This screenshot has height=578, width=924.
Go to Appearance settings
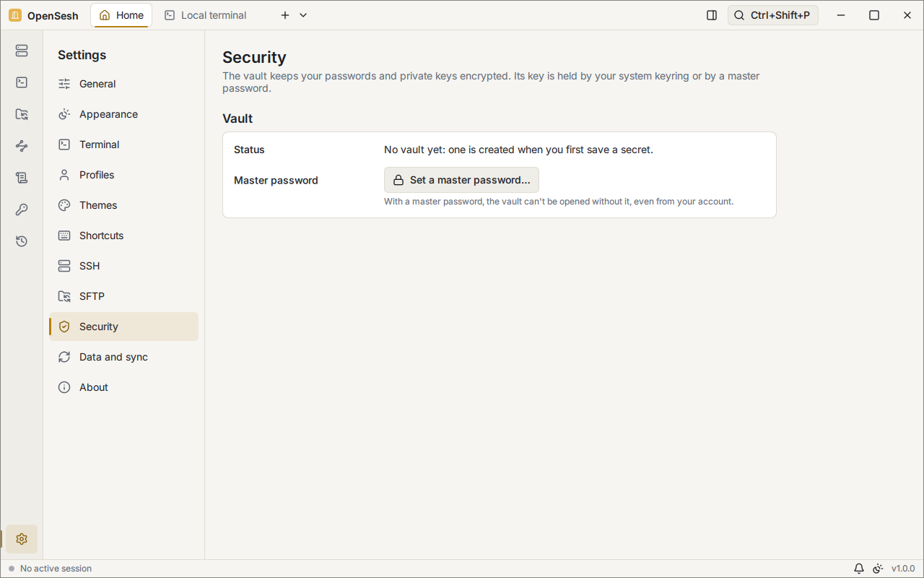pyautogui.click(x=124, y=114)
